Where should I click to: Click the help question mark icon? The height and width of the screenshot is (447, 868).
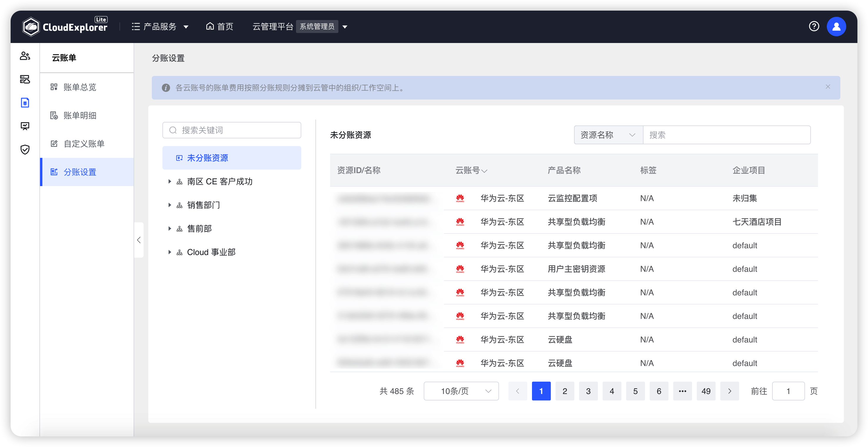(814, 26)
